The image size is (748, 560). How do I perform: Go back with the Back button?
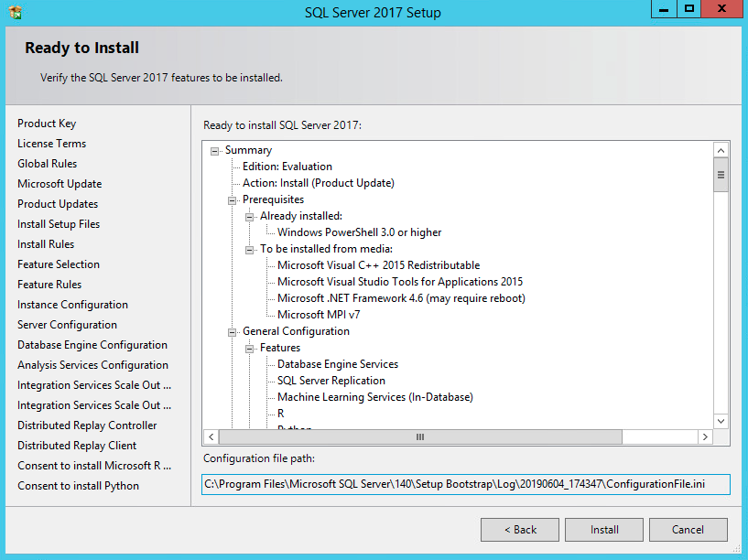(520, 530)
